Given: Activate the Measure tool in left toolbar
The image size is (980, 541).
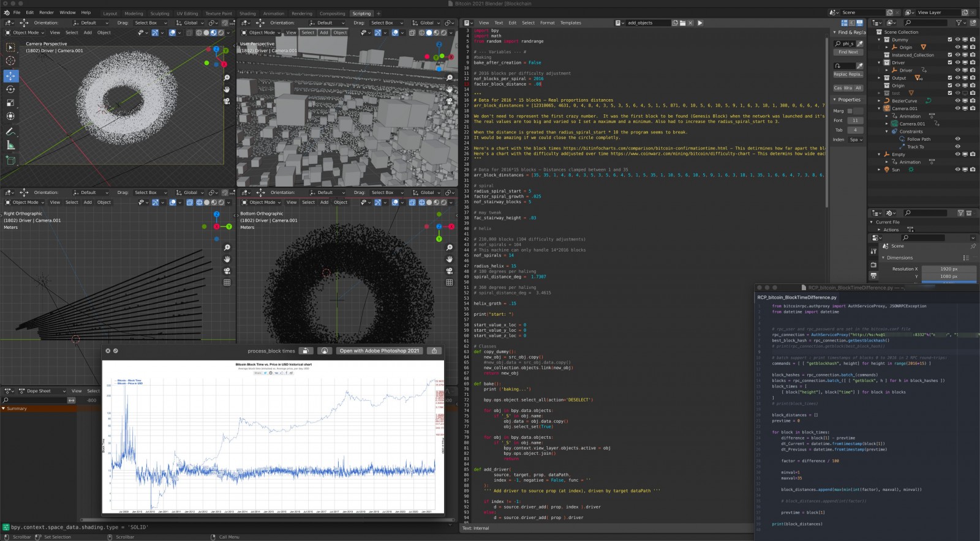Looking at the screenshot, I should pos(10,145).
